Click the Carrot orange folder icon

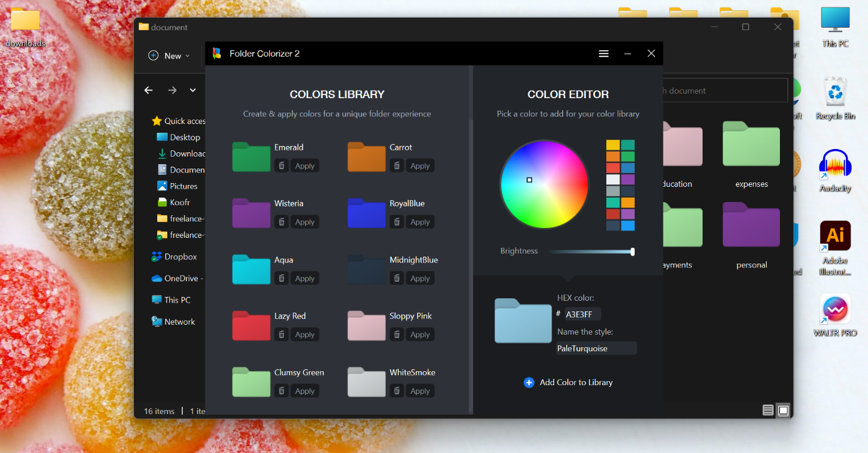click(x=366, y=157)
